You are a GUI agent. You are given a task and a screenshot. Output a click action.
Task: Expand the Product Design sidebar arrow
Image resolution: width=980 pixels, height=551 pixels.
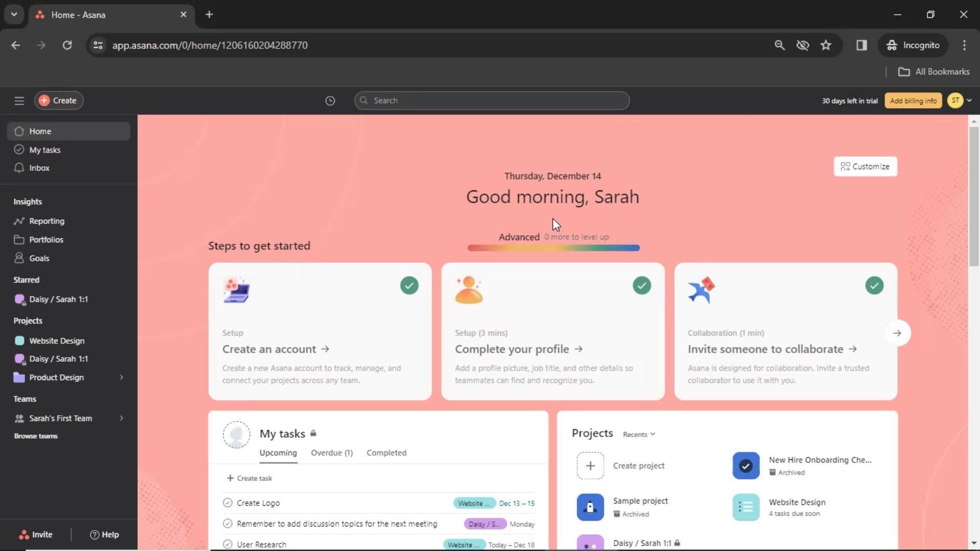pyautogui.click(x=121, y=378)
